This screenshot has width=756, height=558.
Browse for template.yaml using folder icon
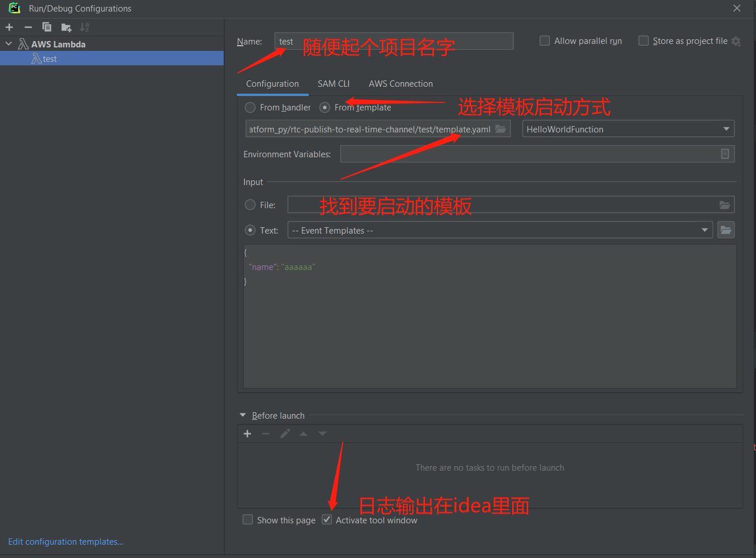501,129
